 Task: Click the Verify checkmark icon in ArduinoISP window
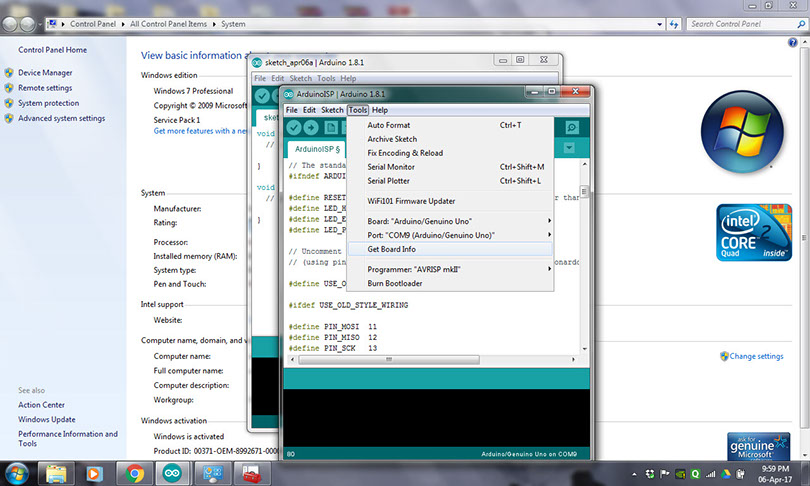pyautogui.click(x=294, y=128)
